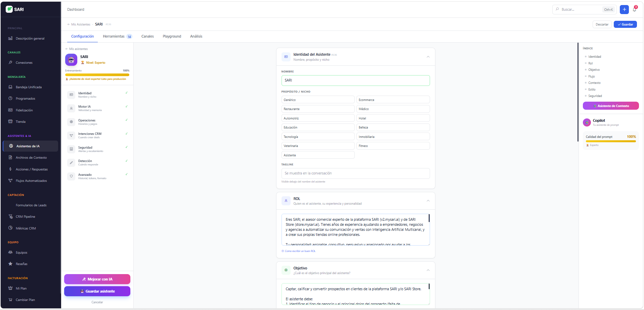This screenshot has width=644, height=310.
Task: Click the ROL section person icon
Action: [x=286, y=201]
